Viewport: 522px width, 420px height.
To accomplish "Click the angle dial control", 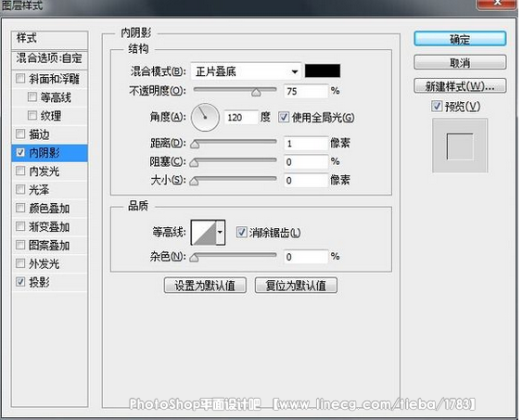I will point(205,117).
